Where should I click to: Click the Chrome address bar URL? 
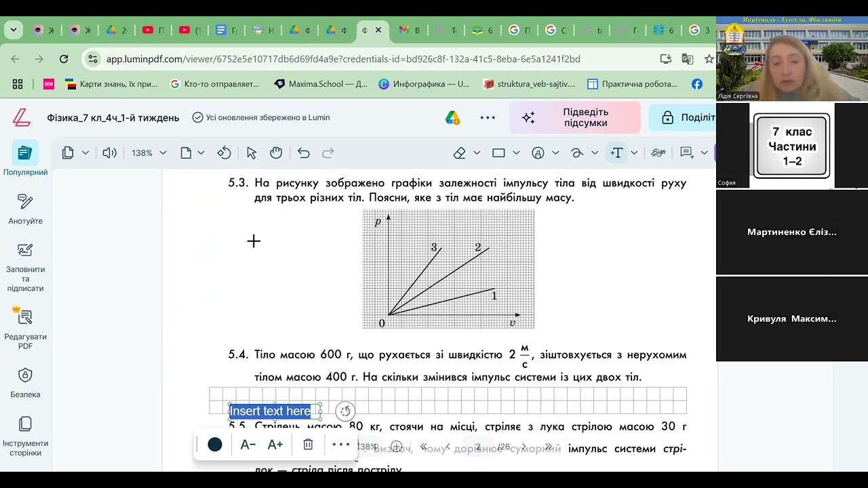[343, 59]
